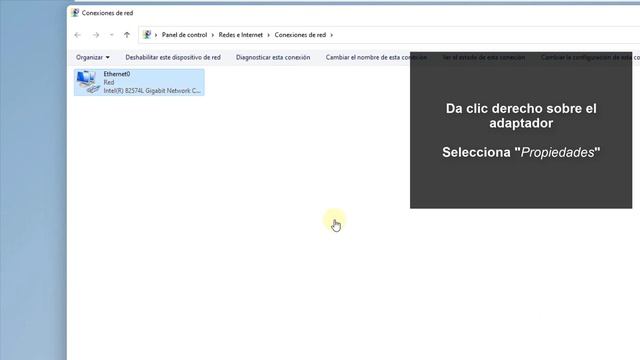Click the Intel(R) 82574L Gigabit Network text
This screenshot has width=640, height=360.
pos(152,91)
